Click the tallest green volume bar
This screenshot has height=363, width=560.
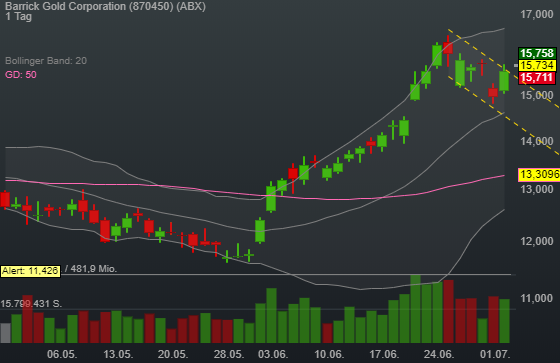point(415,309)
